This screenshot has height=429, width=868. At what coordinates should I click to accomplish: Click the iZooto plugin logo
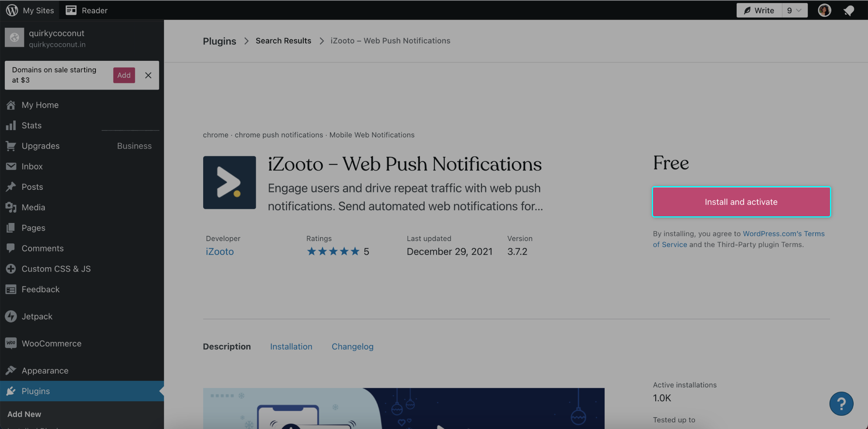229,182
